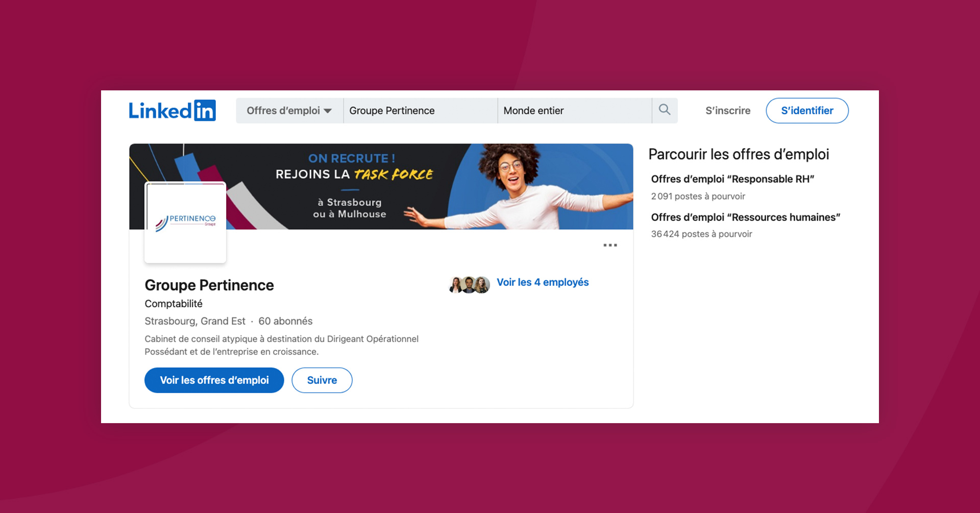Click the Parcourir les offres d'emploi heading

(x=739, y=154)
